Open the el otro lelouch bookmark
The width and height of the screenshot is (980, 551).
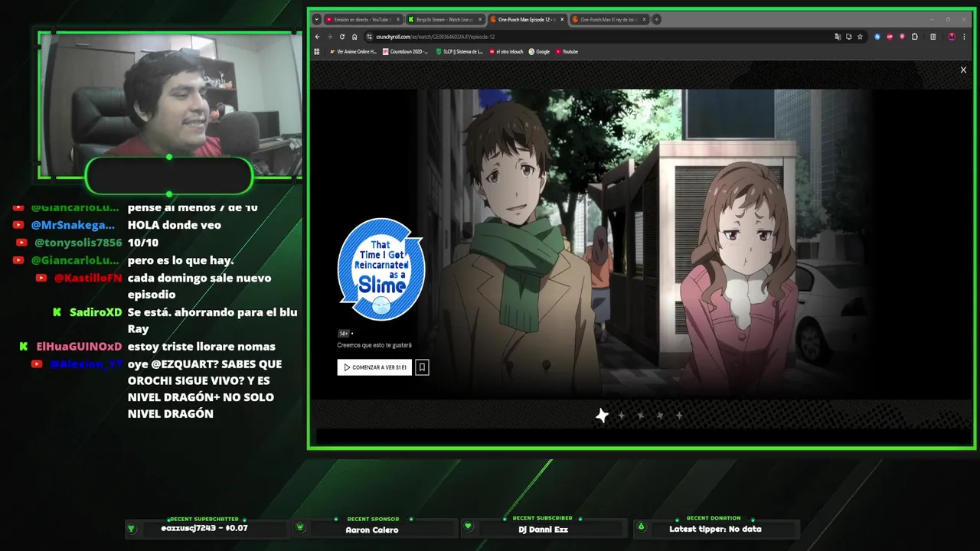pos(506,52)
